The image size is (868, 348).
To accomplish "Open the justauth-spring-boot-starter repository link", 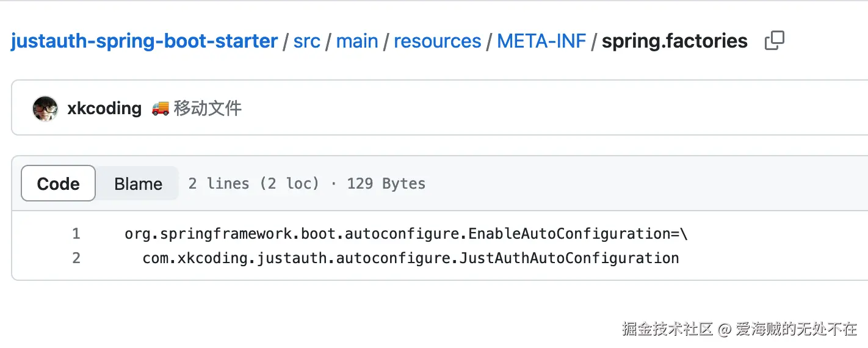I will (x=145, y=42).
